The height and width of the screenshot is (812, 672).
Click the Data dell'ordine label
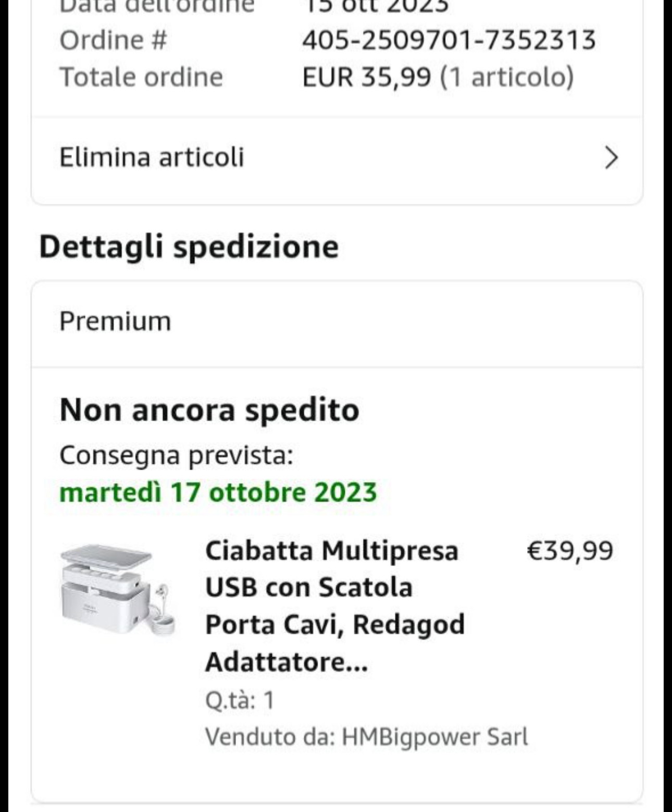click(x=157, y=6)
